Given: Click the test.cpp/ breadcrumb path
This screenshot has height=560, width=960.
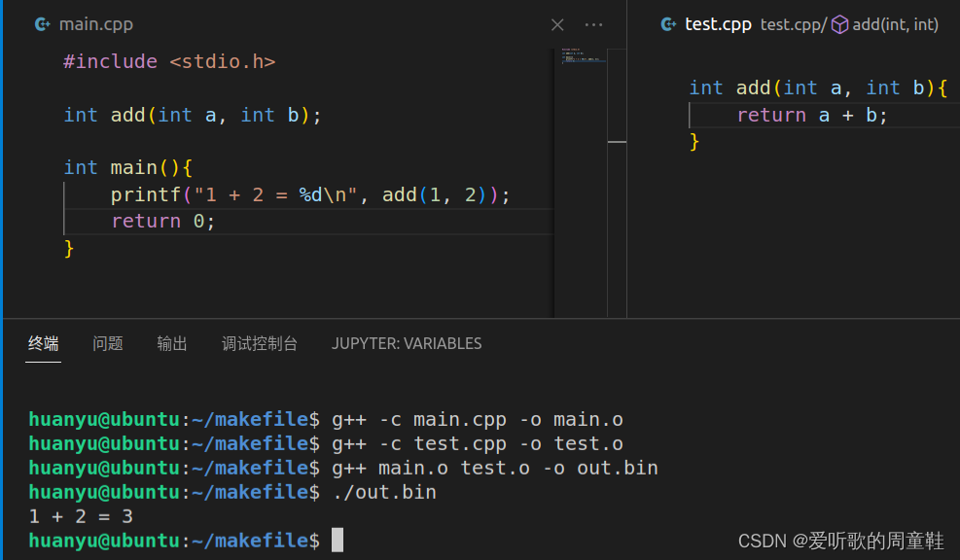Looking at the screenshot, I should pyautogui.click(x=794, y=24).
